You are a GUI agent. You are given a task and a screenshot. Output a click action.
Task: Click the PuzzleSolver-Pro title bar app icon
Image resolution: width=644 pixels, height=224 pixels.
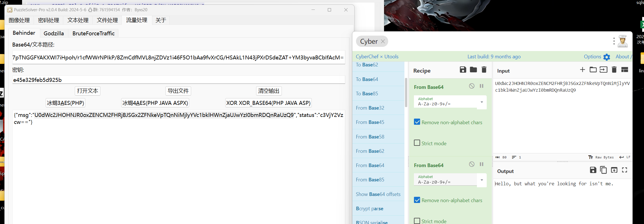tap(10, 10)
